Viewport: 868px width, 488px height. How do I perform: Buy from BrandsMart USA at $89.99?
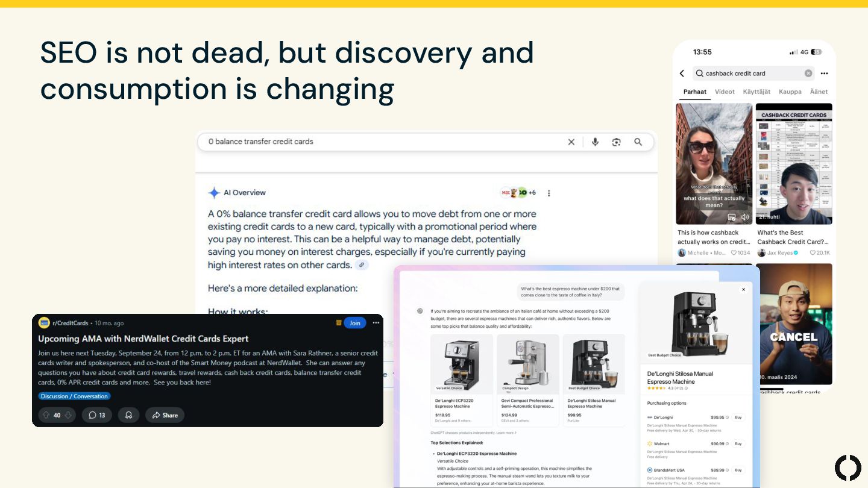tap(738, 470)
